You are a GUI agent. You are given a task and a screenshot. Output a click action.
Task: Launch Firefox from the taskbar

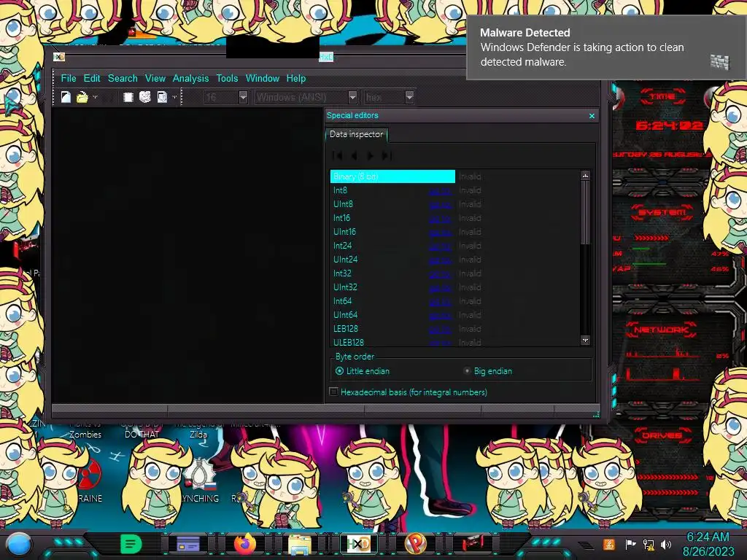click(x=245, y=544)
